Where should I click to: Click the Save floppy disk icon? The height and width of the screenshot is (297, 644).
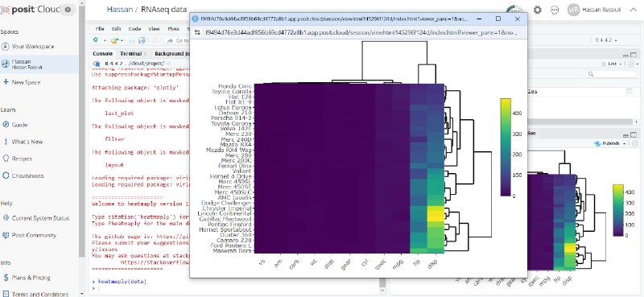tap(132, 40)
